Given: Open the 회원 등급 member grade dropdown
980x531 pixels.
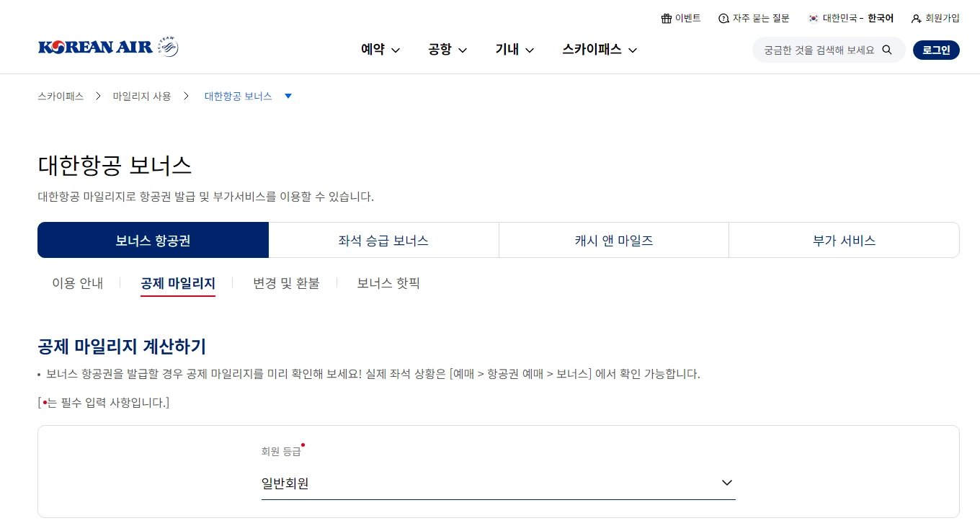Looking at the screenshot, I should click(x=497, y=483).
